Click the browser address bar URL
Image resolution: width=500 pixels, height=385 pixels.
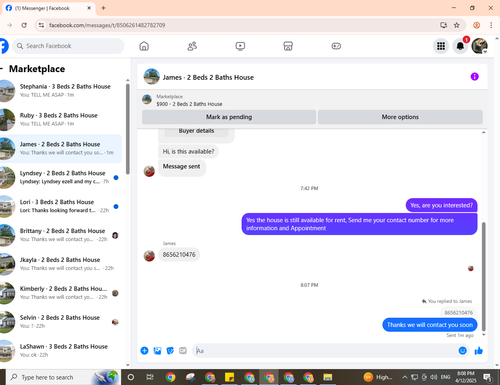(x=107, y=25)
